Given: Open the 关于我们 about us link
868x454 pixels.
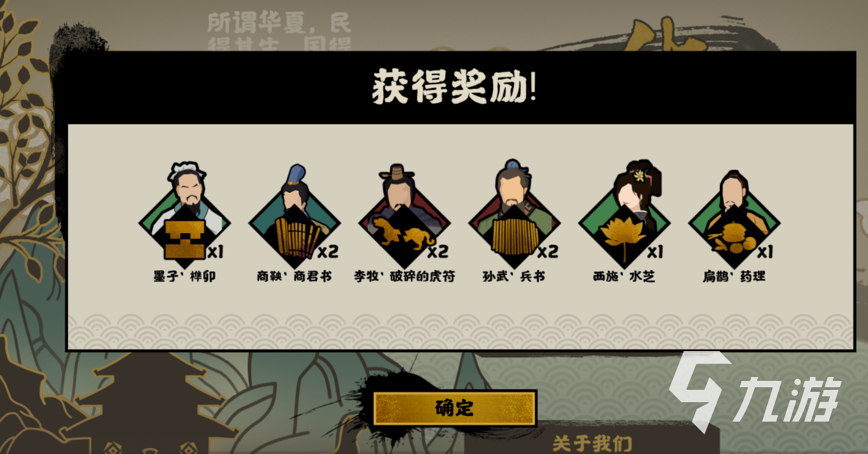Looking at the screenshot, I should (x=592, y=444).
